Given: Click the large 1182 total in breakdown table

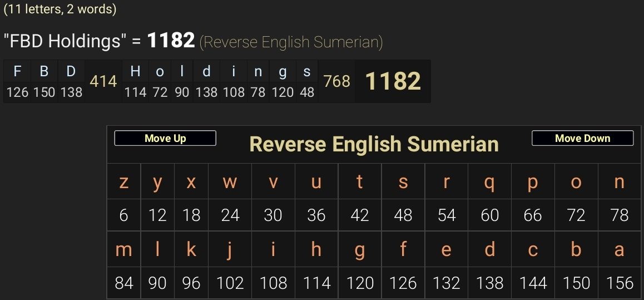Looking at the screenshot, I should pyautogui.click(x=393, y=81).
